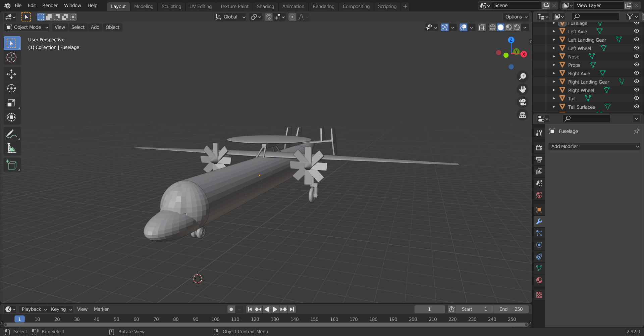Open the Measure tool
644x336 pixels.
[x=12, y=148]
